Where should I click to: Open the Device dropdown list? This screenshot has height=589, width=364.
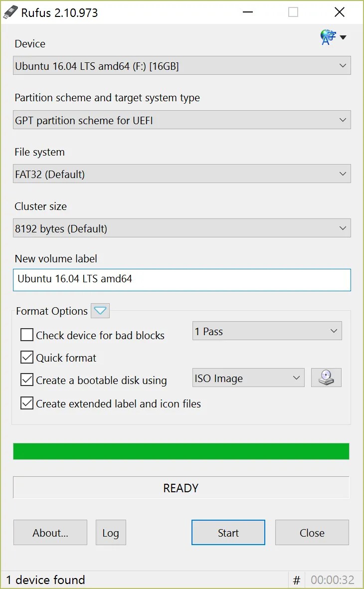tap(182, 66)
